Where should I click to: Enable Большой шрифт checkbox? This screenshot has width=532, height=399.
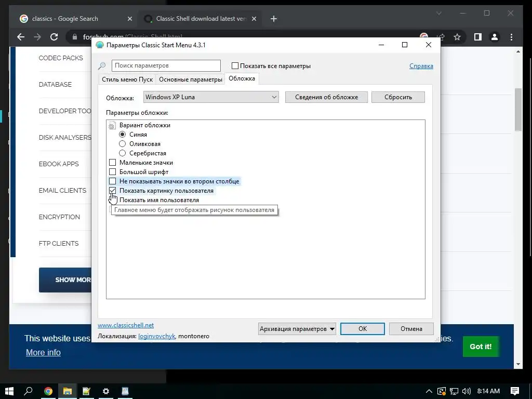(x=112, y=171)
